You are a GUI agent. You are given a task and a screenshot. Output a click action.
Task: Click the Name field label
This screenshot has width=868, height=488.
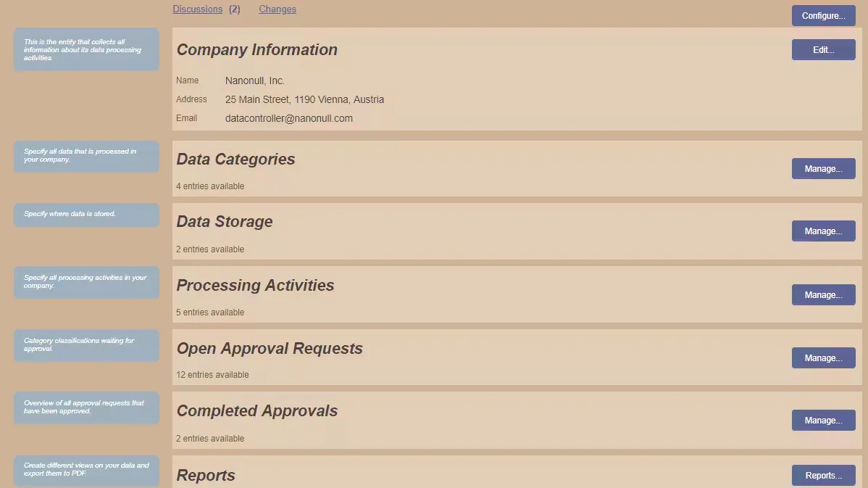[x=187, y=80]
